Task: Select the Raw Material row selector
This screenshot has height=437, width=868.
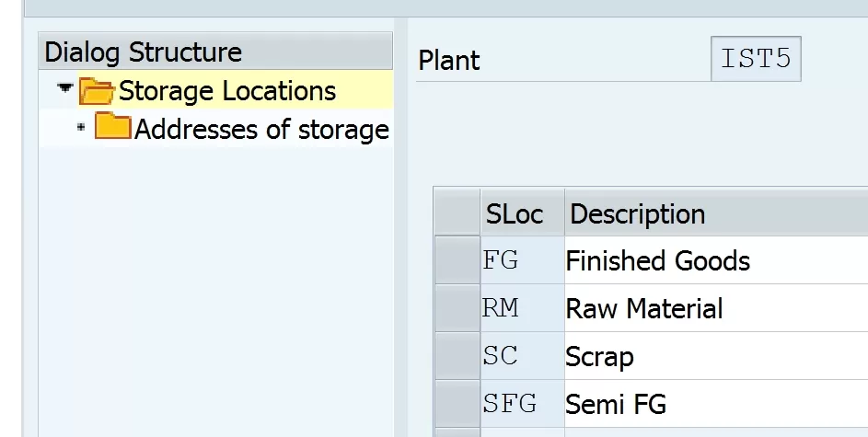Action: click(457, 308)
